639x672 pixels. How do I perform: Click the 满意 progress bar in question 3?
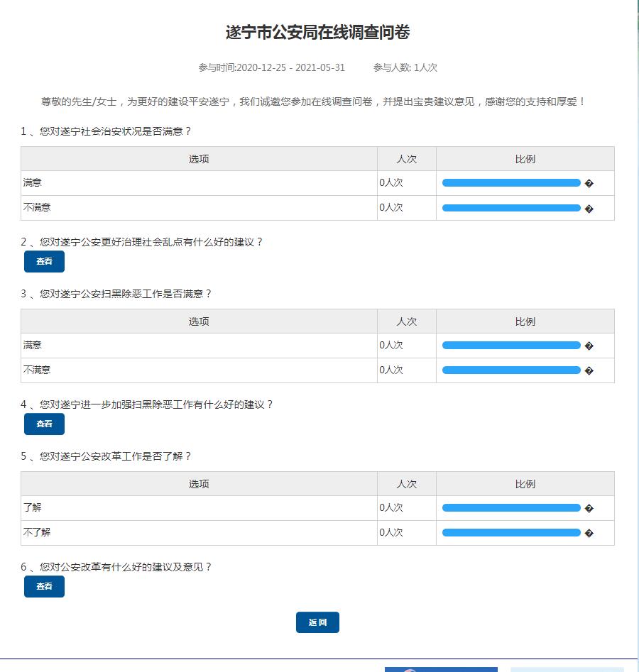(511, 346)
